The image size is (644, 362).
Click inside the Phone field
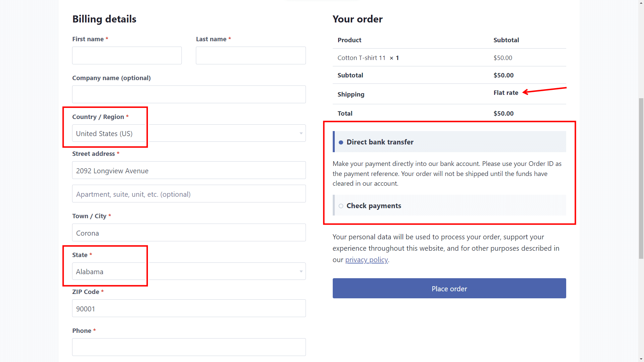(x=189, y=347)
